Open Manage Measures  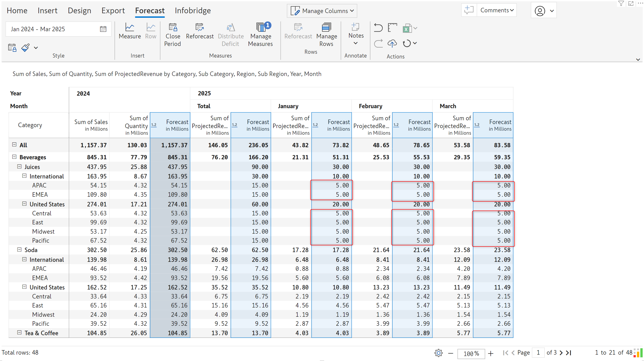(x=260, y=35)
